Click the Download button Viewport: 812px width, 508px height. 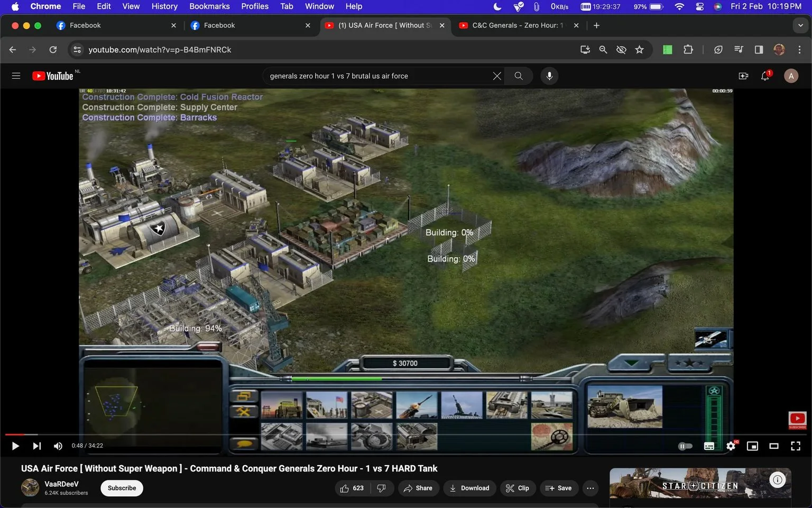(x=469, y=488)
